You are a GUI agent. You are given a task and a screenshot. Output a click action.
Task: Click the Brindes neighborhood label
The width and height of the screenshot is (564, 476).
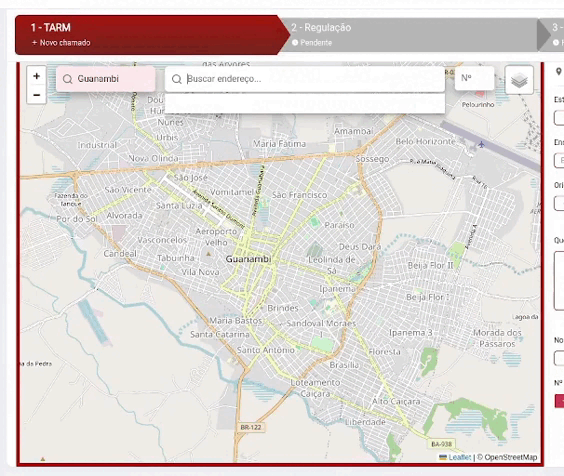pos(283,308)
